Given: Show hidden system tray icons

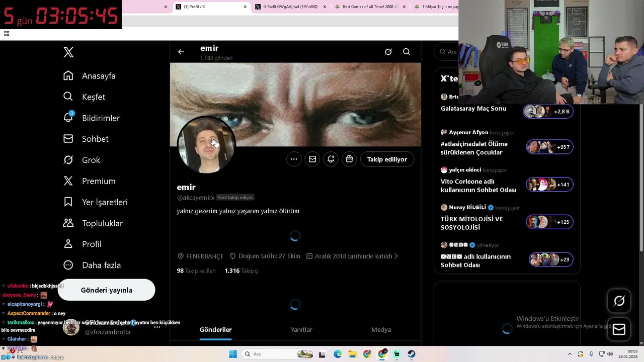Looking at the screenshot, I should 570,354.
